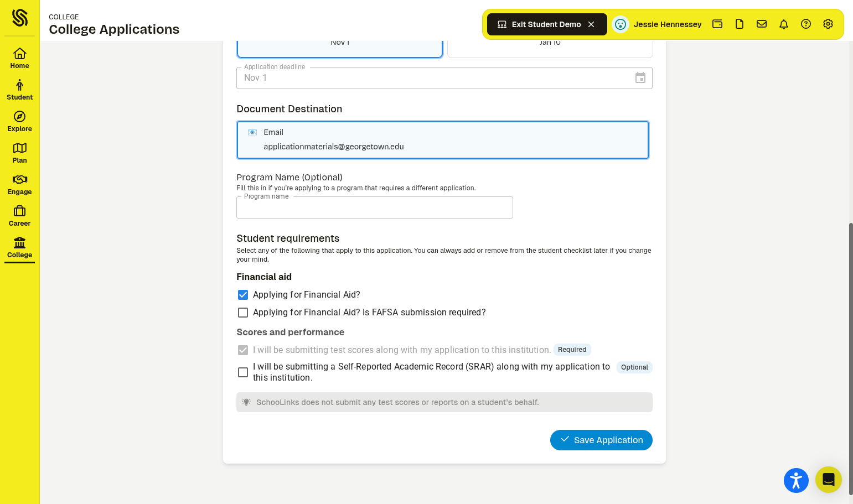Select the Jan 10 deadline card

tap(550, 48)
